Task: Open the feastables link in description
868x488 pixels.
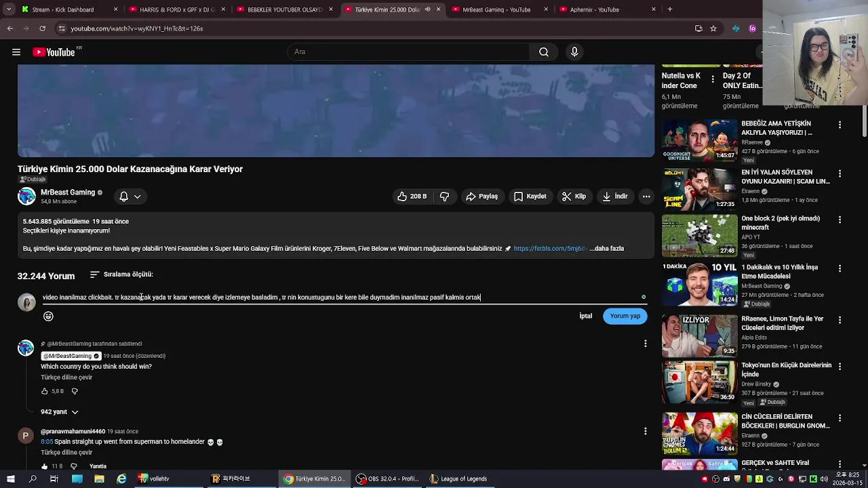Action: point(550,249)
